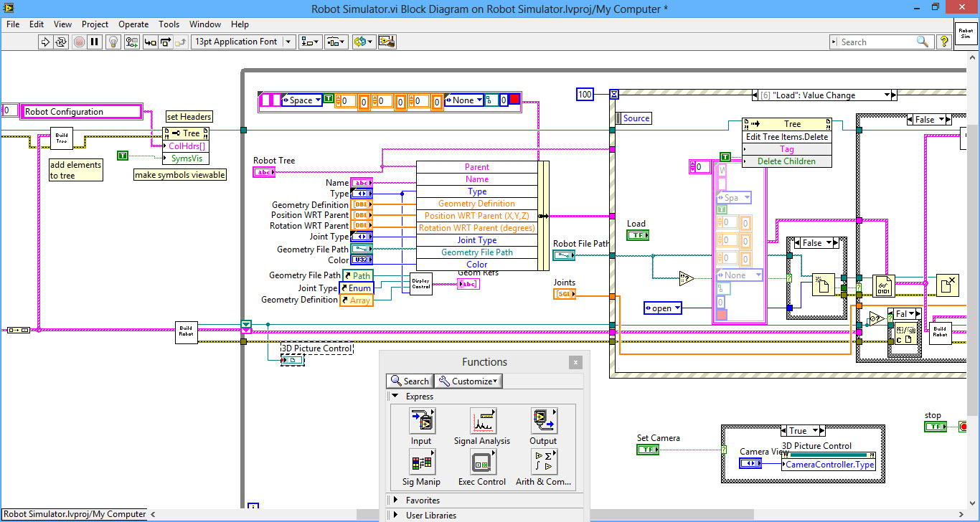Click the True constant in cluster constant

click(329, 100)
